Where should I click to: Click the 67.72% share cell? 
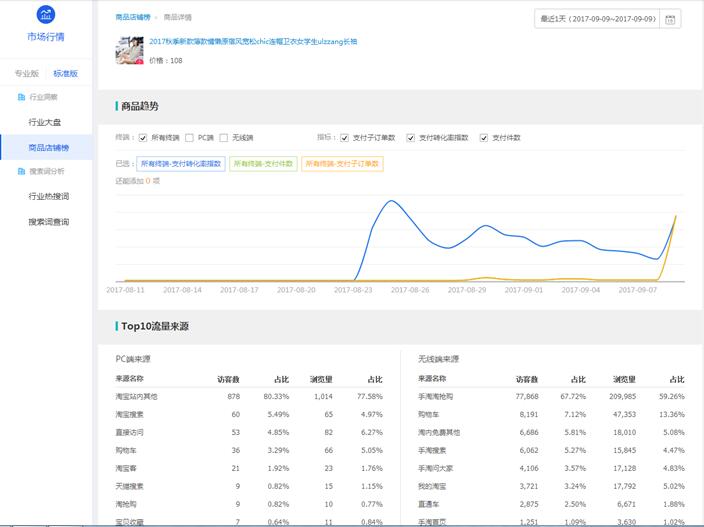(573, 396)
